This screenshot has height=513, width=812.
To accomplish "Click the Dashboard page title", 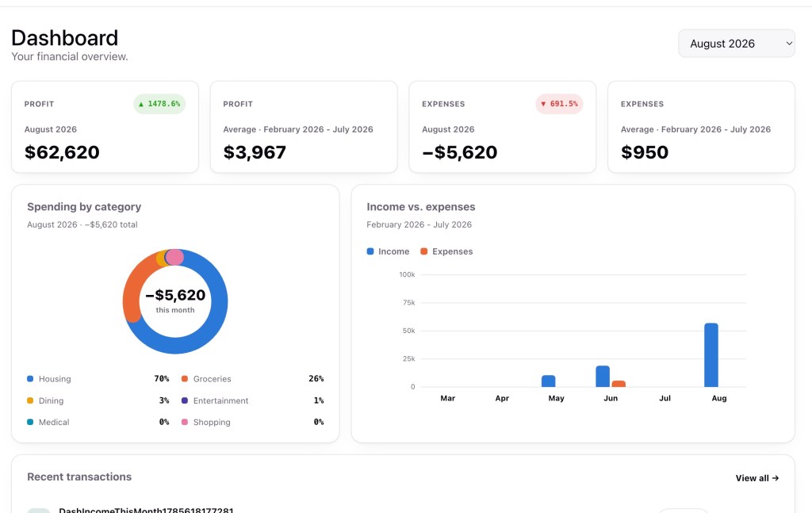I will tap(65, 38).
